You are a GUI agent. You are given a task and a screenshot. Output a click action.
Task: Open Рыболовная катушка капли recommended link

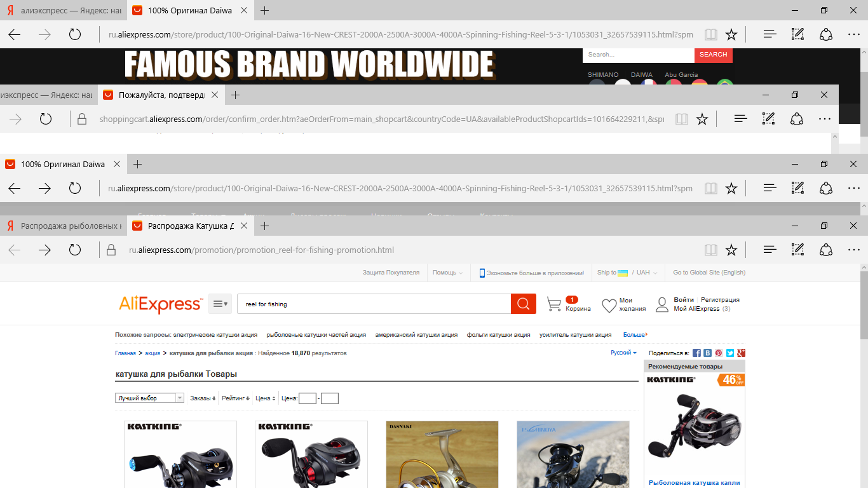point(695,483)
